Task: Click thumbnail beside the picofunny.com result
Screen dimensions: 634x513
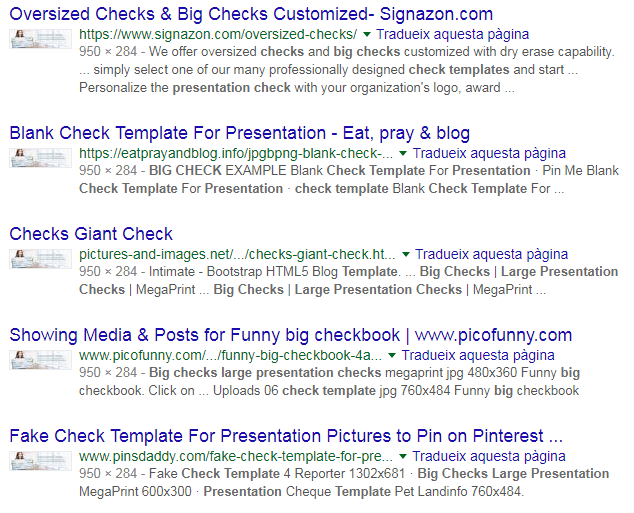Action: [x=40, y=360]
